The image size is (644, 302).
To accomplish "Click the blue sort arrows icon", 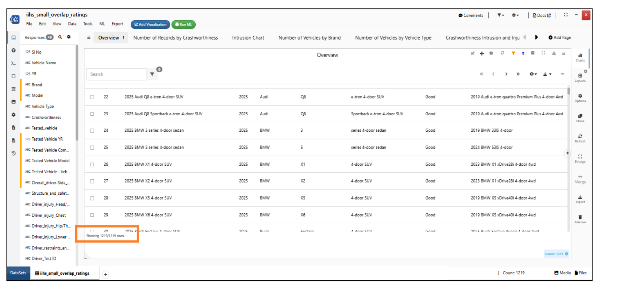I will (x=523, y=53).
